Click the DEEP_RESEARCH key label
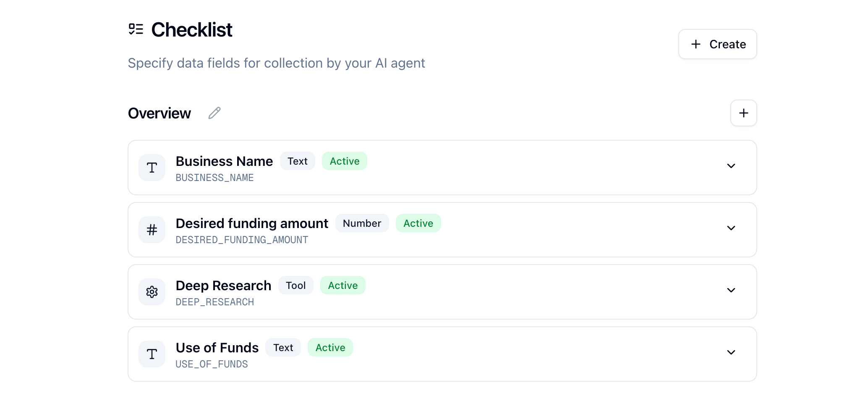This screenshot has width=868, height=404. [214, 302]
